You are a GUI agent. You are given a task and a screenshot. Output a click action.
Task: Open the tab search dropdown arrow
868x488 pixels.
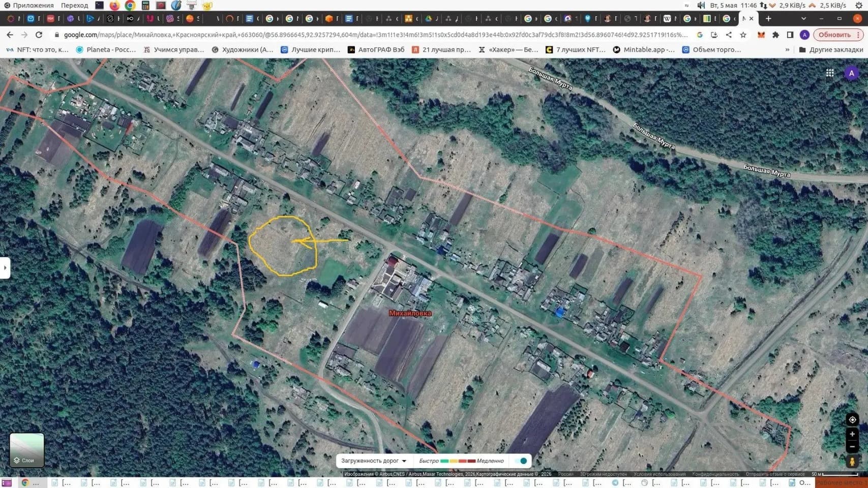(x=803, y=18)
